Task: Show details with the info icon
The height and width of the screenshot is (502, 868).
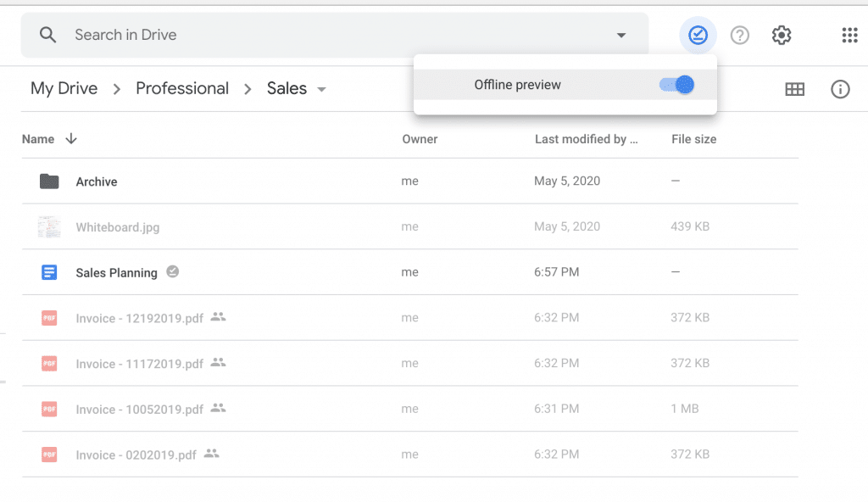Action: (840, 89)
